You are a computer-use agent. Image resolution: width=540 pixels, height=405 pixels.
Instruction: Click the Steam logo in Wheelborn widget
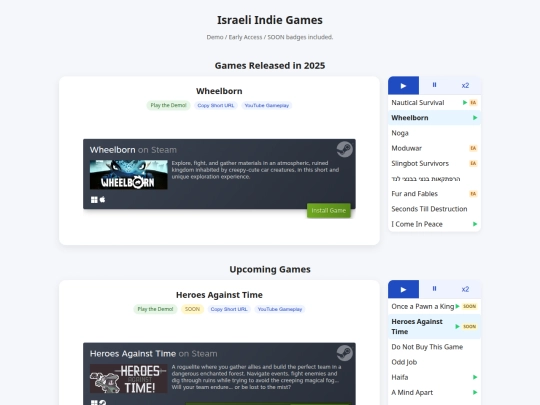tap(345, 149)
